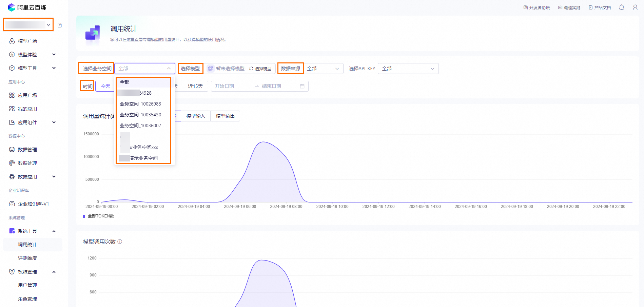Click the 模型体验 sidebar icon
Image resolution: width=644 pixels, height=307 pixels.
[12, 55]
